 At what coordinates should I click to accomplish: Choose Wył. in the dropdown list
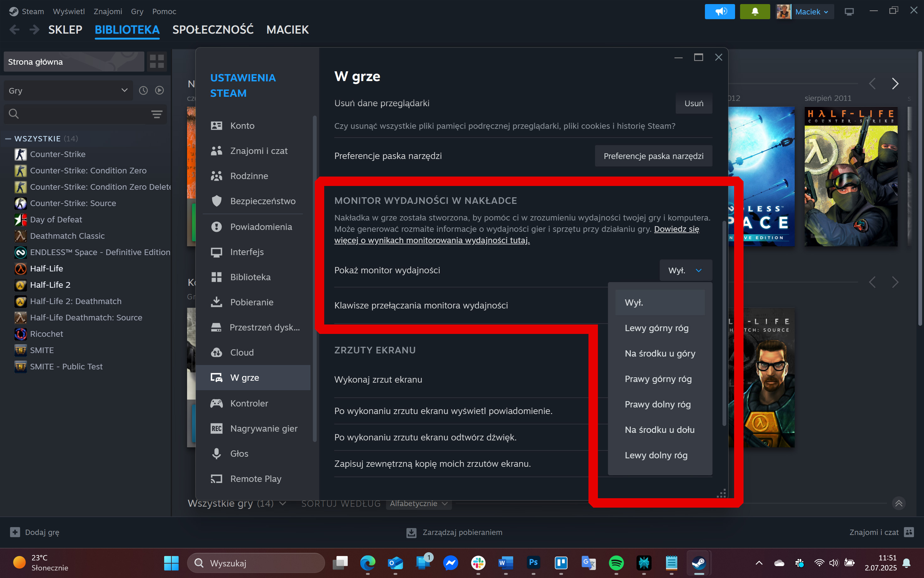pyautogui.click(x=660, y=303)
